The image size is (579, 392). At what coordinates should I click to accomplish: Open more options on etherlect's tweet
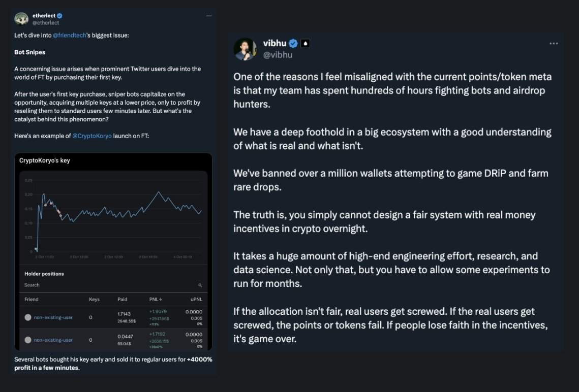[x=208, y=16]
